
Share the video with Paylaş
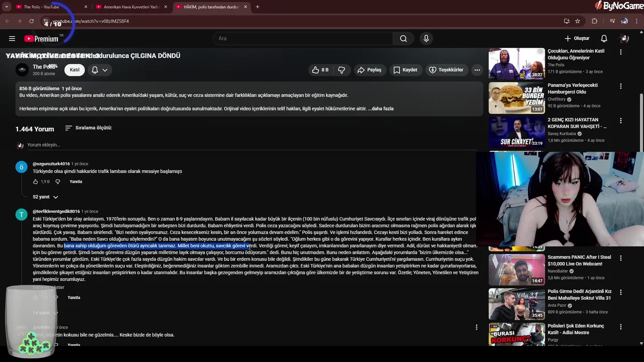click(369, 70)
